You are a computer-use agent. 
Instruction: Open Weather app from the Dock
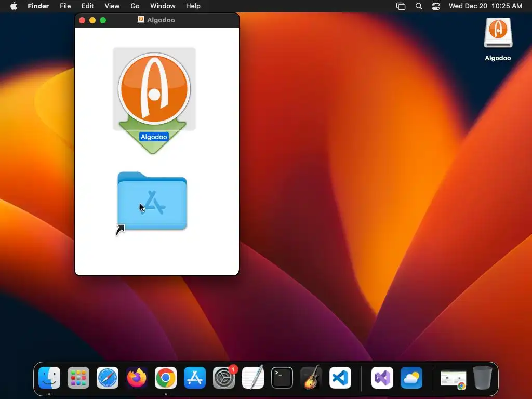[x=411, y=378]
